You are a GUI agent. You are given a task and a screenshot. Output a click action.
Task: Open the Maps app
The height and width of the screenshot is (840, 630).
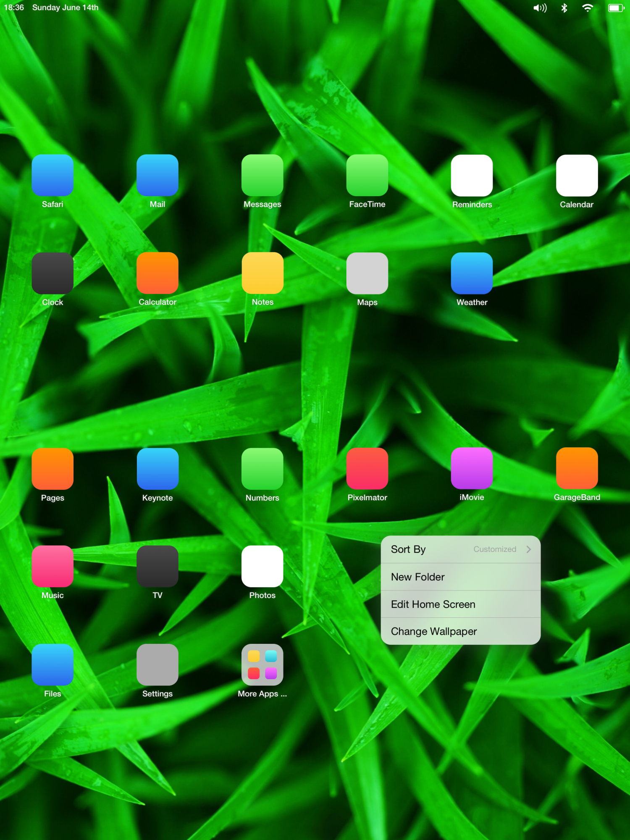tap(367, 273)
